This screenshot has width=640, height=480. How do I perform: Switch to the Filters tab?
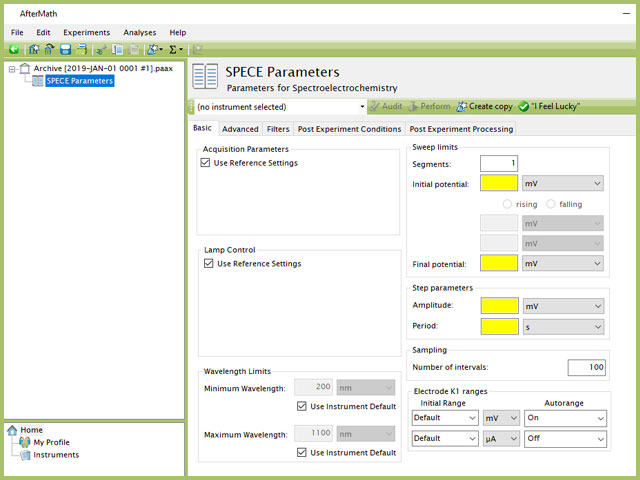[278, 129]
